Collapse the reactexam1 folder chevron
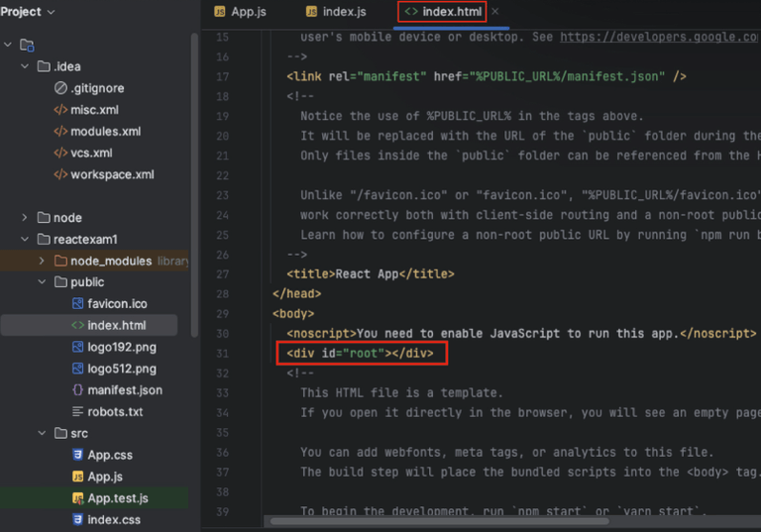Image resolution: width=761 pixels, height=532 pixels. click(x=25, y=239)
